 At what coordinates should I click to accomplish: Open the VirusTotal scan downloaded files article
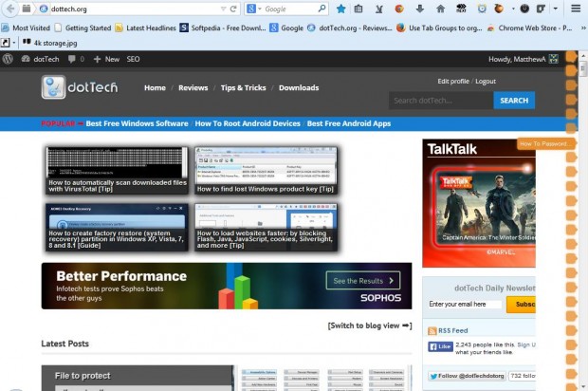pos(117,171)
